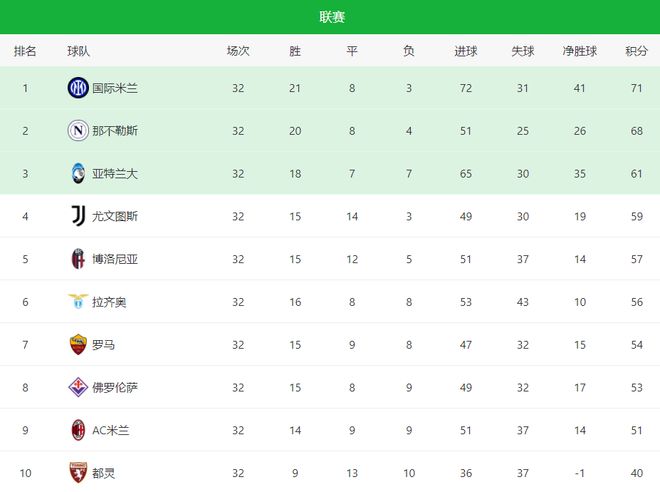Viewport: 660px width, 492px height.
Task: Open the 佛罗伦萨 team link
Action: point(115,387)
